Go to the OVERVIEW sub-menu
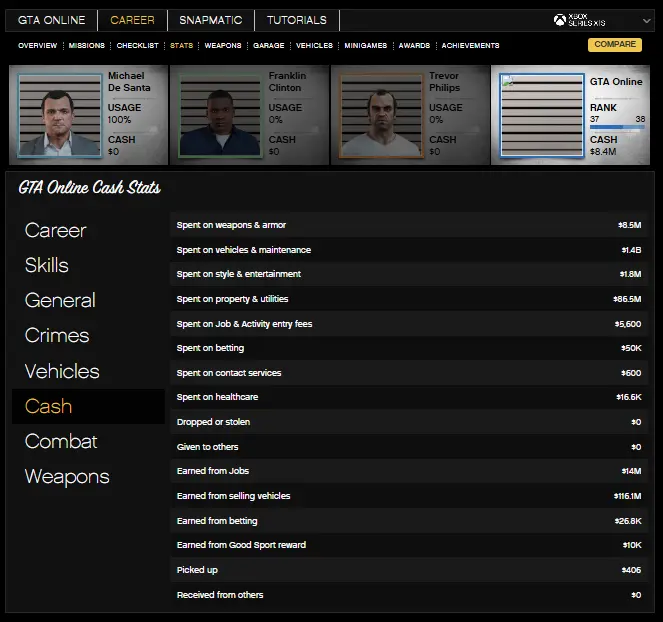The width and height of the screenshot is (663, 622). pyautogui.click(x=37, y=46)
